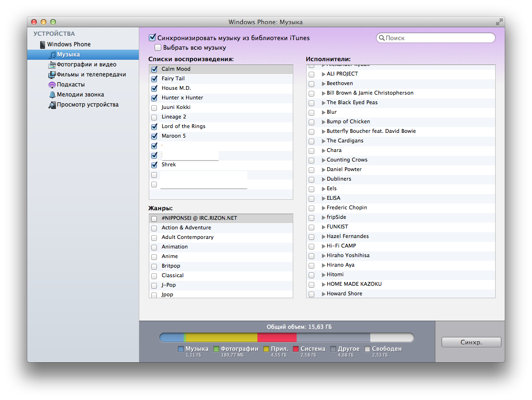Image resolution: width=532 pixels, height=400 pixels.
Task: Enable Выбрать всю музыку checkbox
Action: [x=158, y=47]
